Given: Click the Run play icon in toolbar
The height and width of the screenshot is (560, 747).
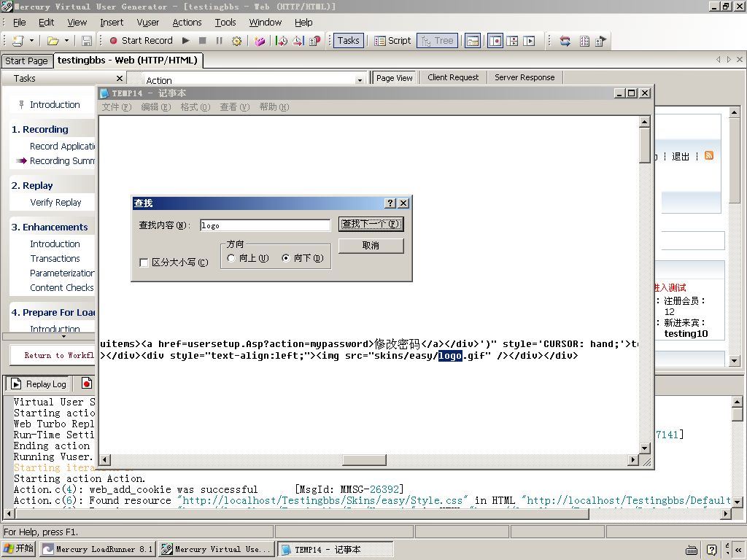Looking at the screenshot, I should 186,41.
